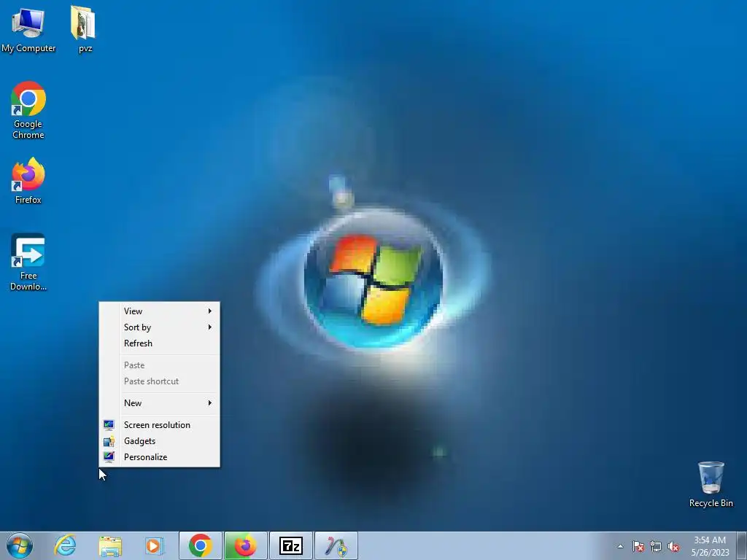Open the Windows Start menu orb

[20, 545]
